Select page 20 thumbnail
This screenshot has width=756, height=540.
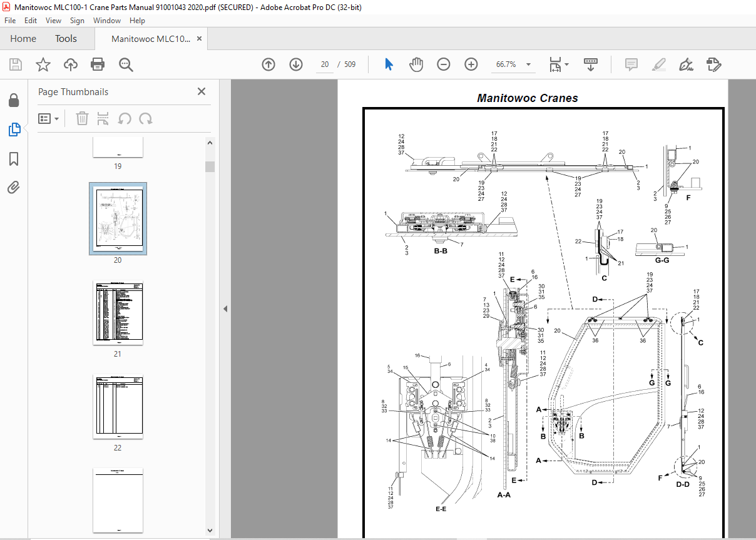[x=118, y=219]
